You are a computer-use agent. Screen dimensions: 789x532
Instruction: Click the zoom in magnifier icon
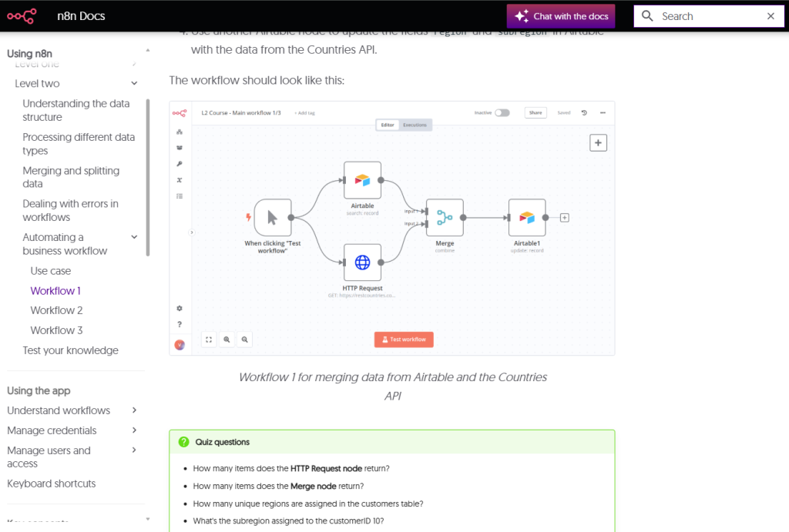coord(227,340)
